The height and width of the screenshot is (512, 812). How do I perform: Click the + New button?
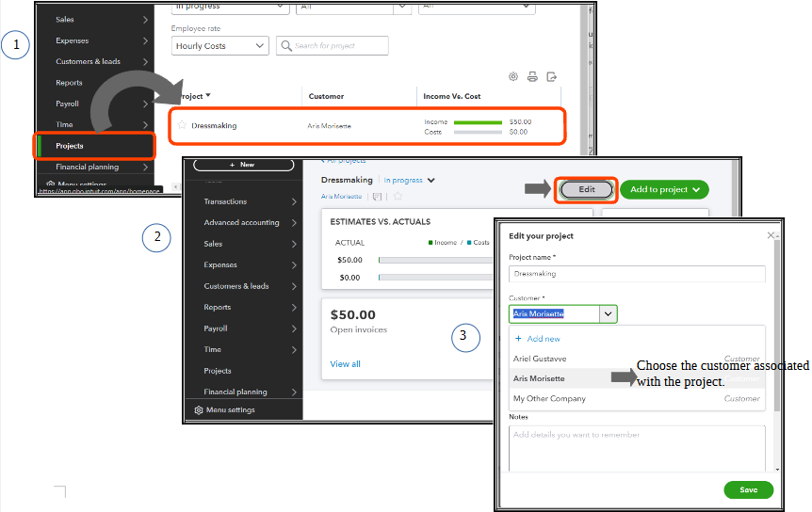[243, 165]
